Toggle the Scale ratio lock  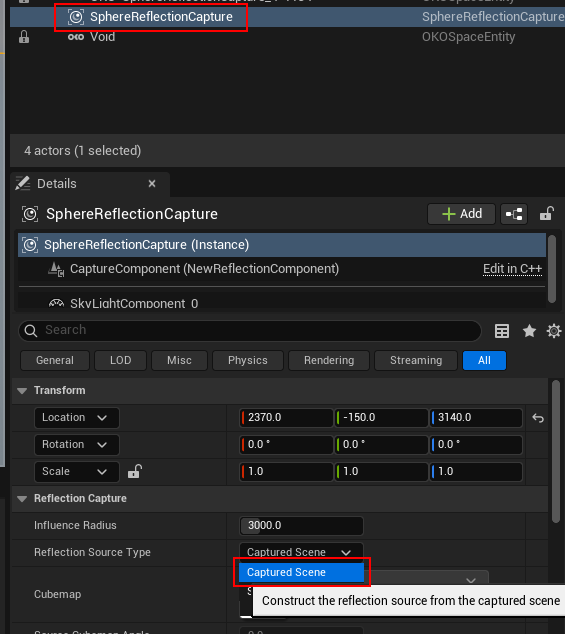point(135,471)
